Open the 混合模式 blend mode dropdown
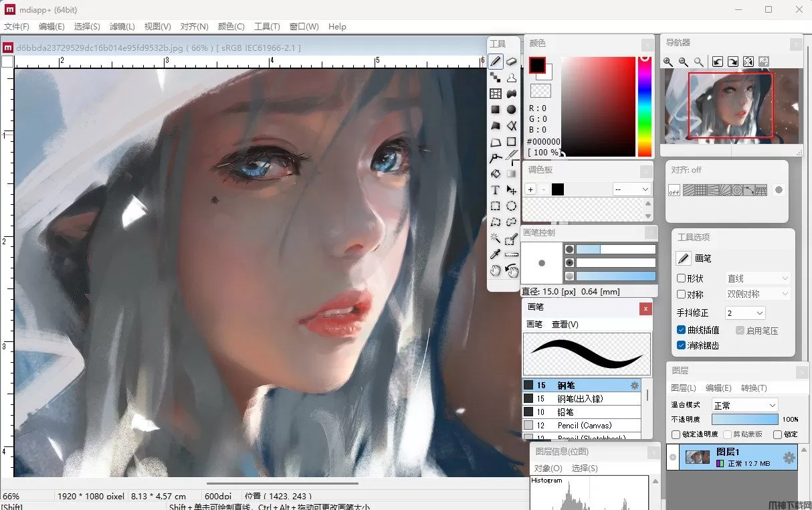Viewport: 812px width, 510px height. pyautogui.click(x=744, y=405)
